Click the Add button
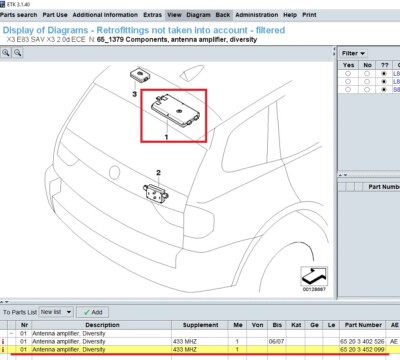This screenshot has width=400, height=360. point(92,312)
